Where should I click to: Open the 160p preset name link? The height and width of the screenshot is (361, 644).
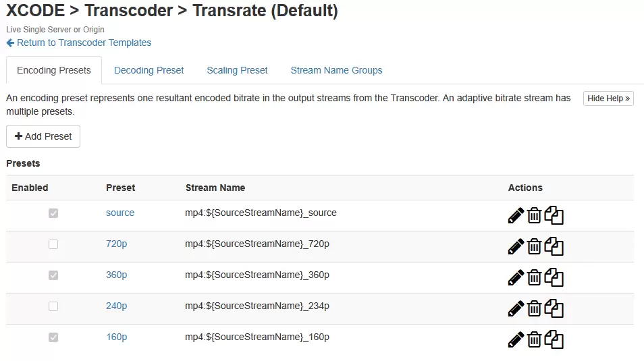click(117, 337)
